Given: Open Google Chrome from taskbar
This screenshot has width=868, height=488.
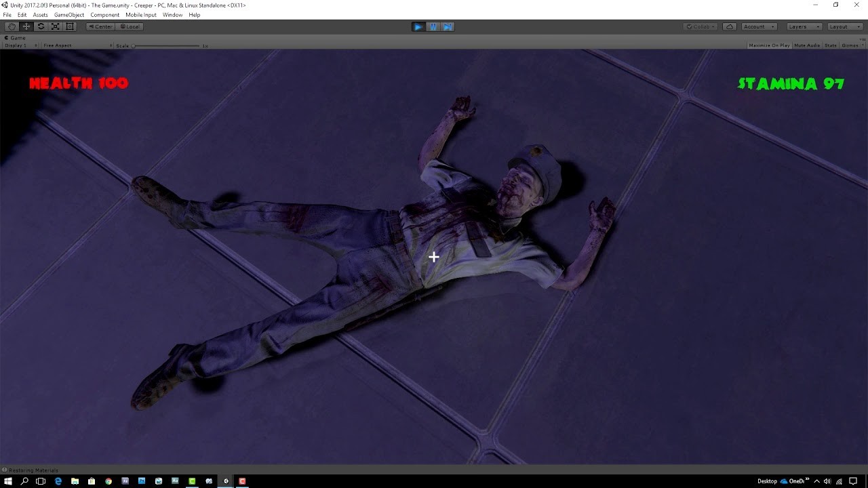Looking at the screenshot, I should [x=108, y=481].
